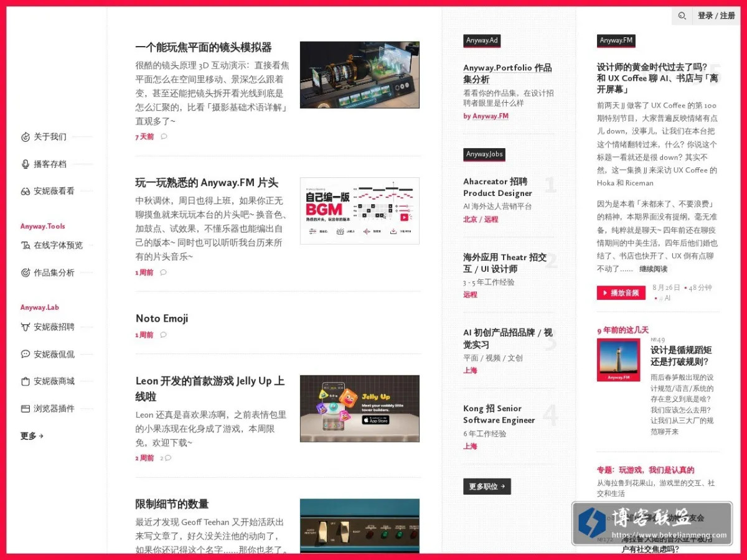This screenshot has height=560, width=747.
Task: Open 专题：玩游戏，我们是认真的
Action: point(646,470)
